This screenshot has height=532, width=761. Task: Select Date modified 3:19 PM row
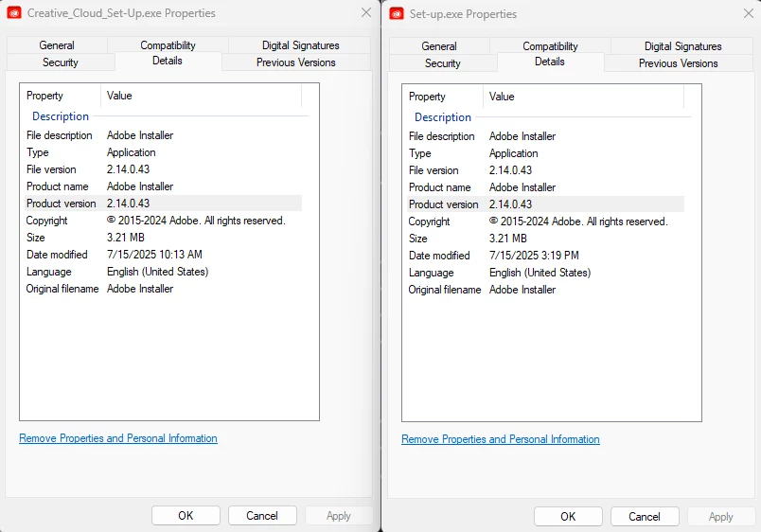[545, 256]
